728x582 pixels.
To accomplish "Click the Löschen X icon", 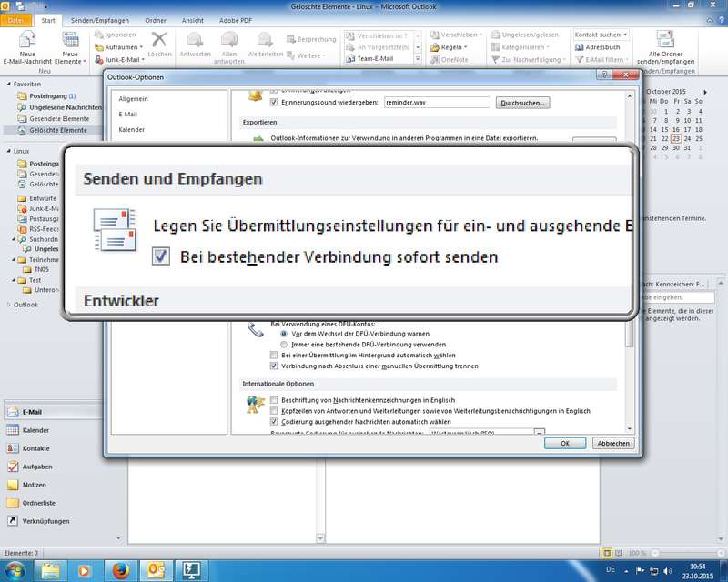I will (159, 39).
